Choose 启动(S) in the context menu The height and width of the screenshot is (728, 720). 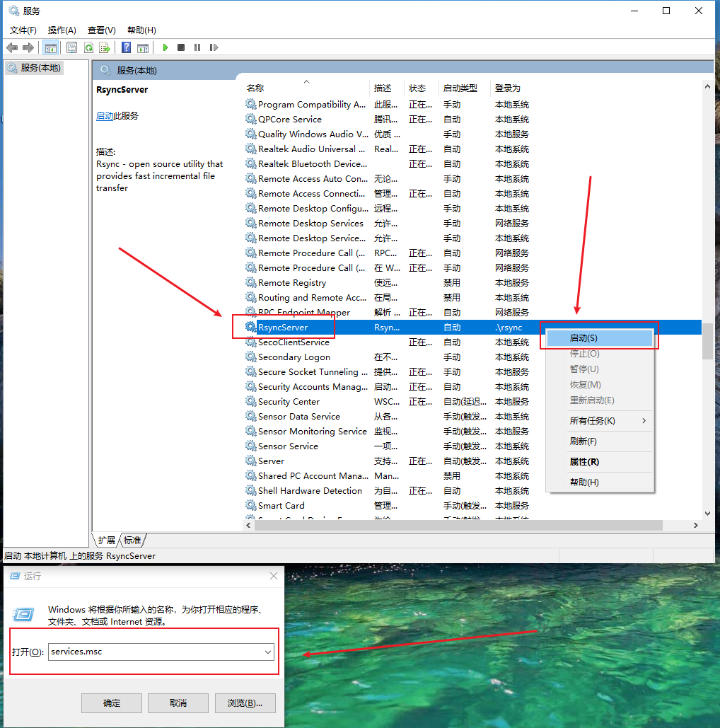pyautogui.click(x=600, y=338)
